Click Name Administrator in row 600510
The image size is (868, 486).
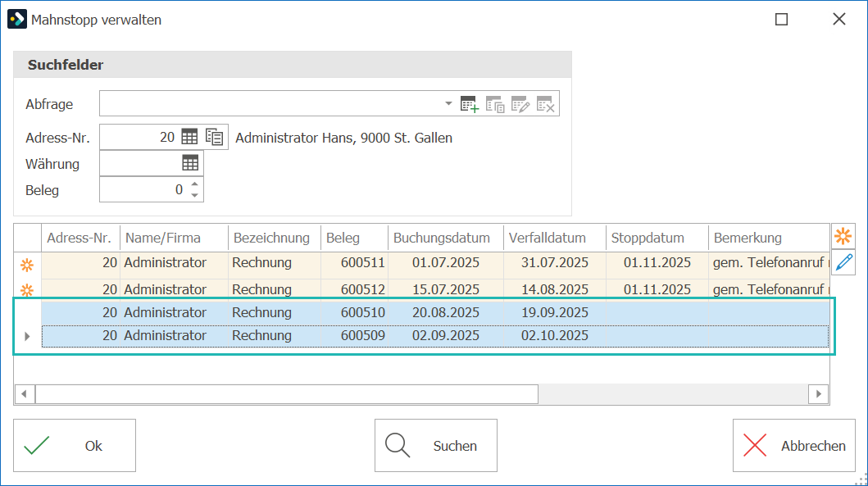(x=175, y=312)
